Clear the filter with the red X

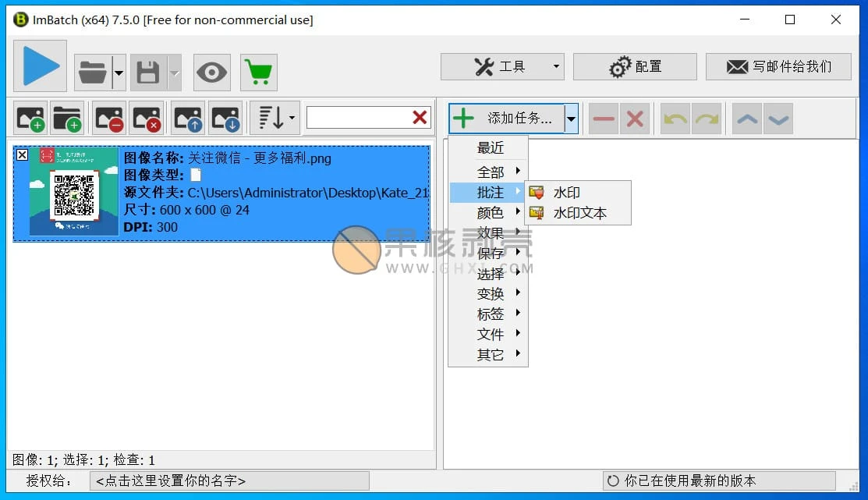tap(420, 117)
